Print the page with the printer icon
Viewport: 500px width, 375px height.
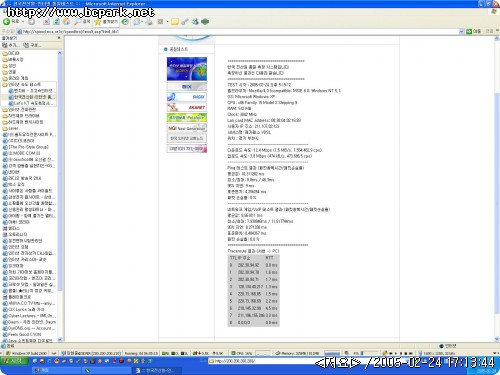(149, 22)
